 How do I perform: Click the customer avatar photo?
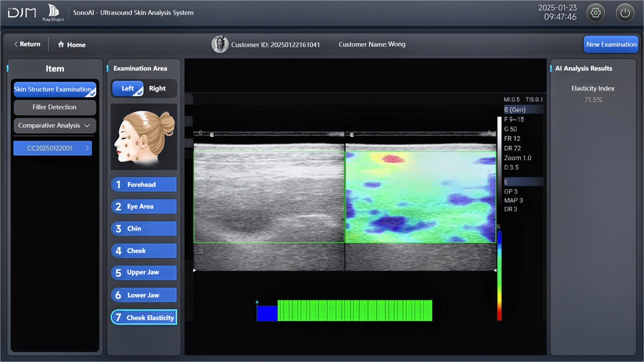coord(220,44)
